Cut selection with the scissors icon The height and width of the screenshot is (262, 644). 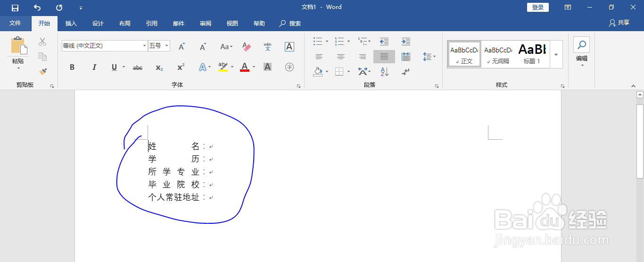42,42
